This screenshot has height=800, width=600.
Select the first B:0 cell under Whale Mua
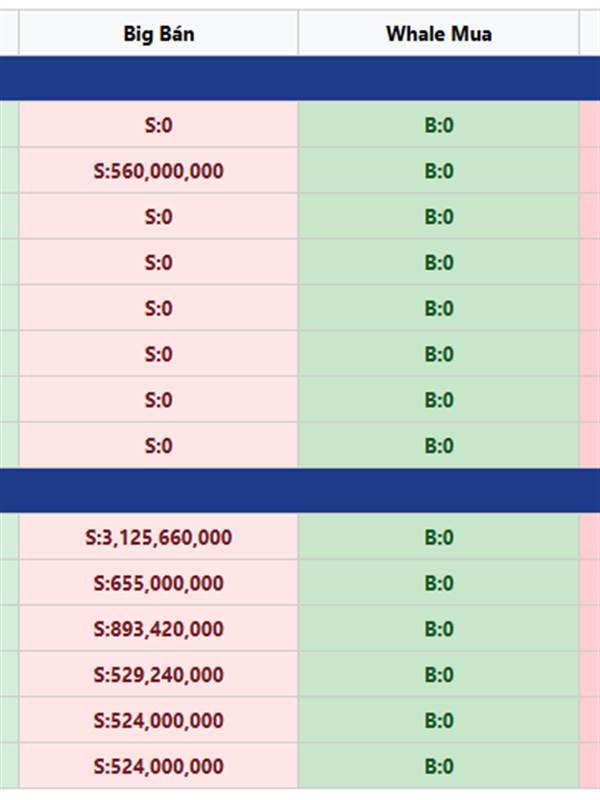[x=438, y=125]
